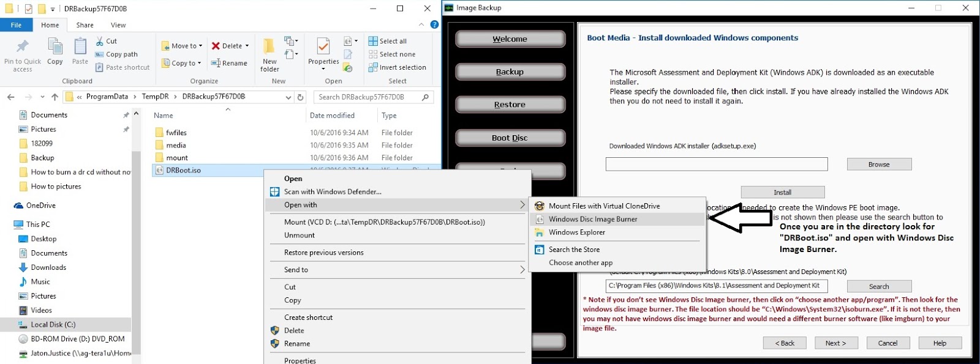Open the Recent locations dropdown beside Forward arrow

42,97
